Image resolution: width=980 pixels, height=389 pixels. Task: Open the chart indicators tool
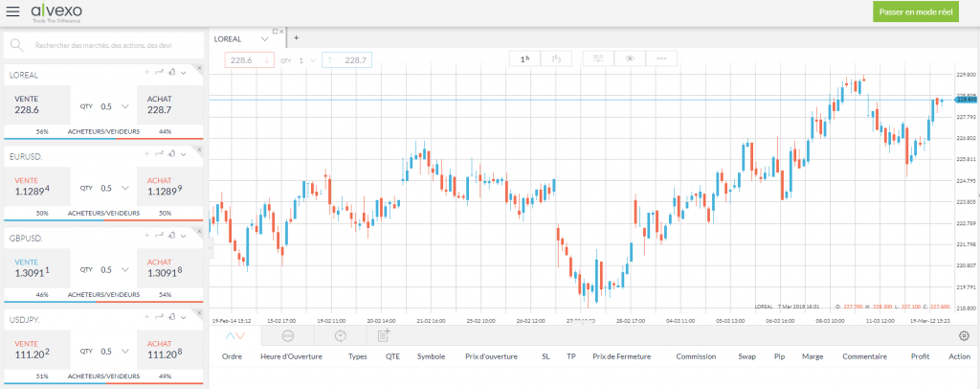tap(599, 58)
